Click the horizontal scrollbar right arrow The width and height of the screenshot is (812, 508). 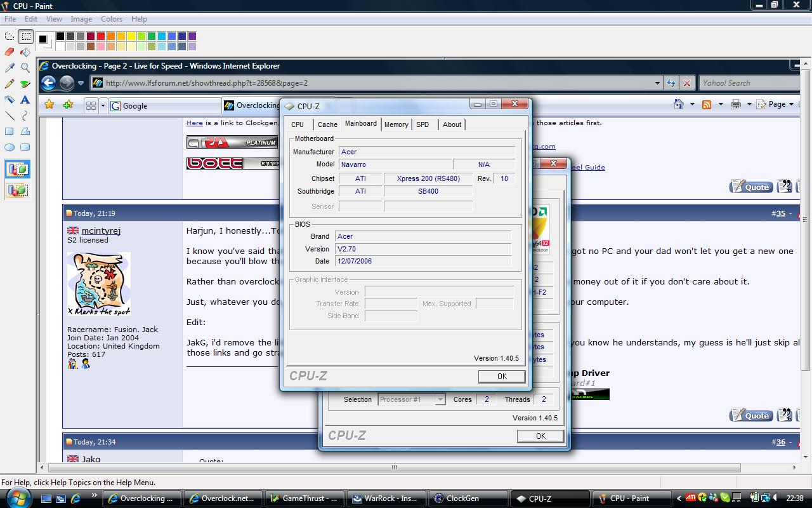(x=796, y=468)
